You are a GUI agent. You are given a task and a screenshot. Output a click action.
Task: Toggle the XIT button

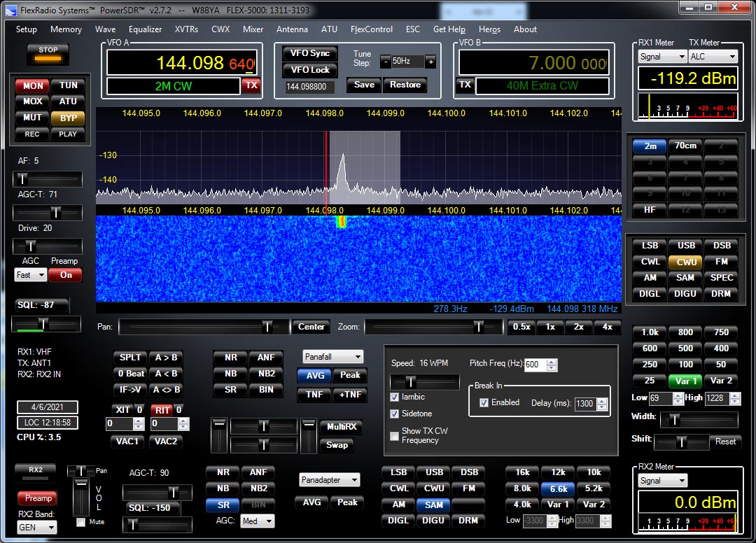(123, 410)
